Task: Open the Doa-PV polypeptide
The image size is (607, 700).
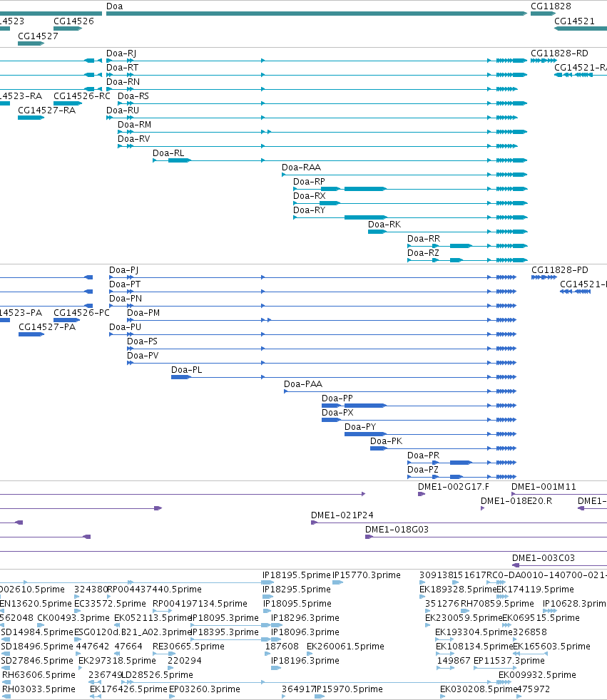Action: pyautogui.click(x=143, y=356)
